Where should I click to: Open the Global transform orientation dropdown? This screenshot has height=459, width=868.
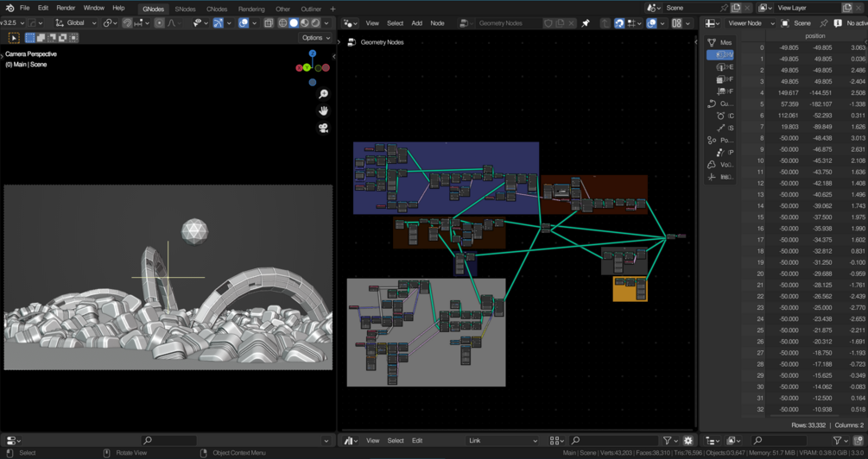click(x=76, y=23)
